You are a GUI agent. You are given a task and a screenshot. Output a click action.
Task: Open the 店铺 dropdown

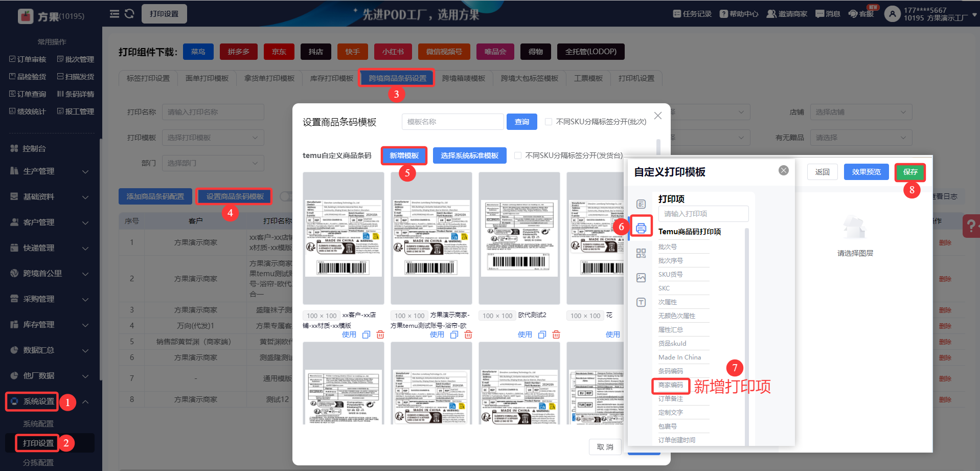pos(861,112)
